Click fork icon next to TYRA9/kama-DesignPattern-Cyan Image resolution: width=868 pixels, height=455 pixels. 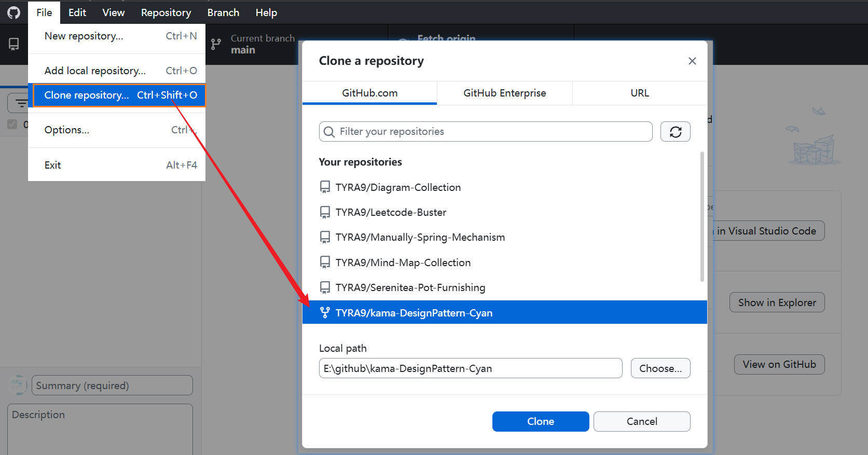pos(325,312)
